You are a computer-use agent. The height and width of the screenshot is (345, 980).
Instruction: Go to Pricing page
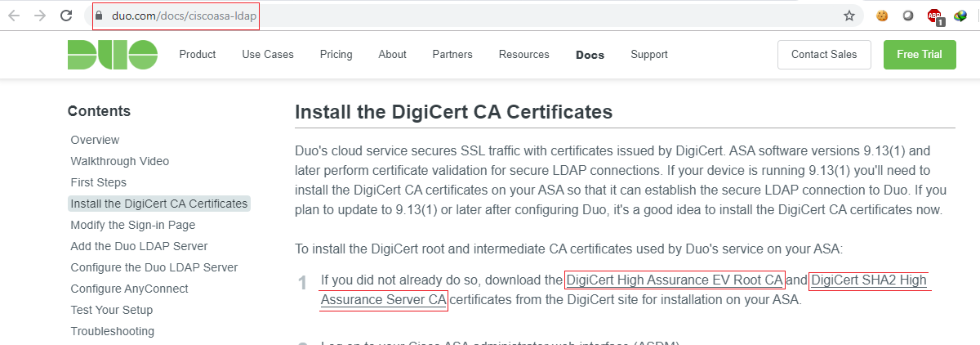[336, 55]
